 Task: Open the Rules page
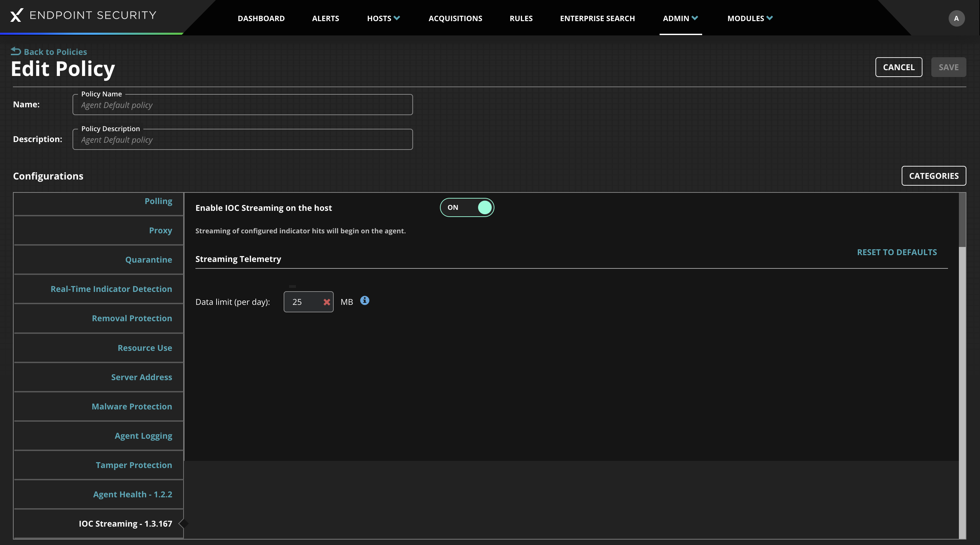(x=521, y=18)
